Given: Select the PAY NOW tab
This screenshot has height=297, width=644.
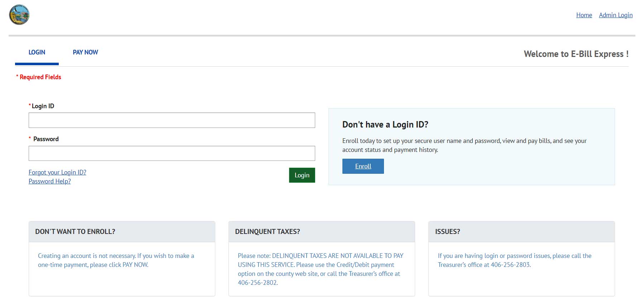Looking at the screenshot, I should (85, 52).
